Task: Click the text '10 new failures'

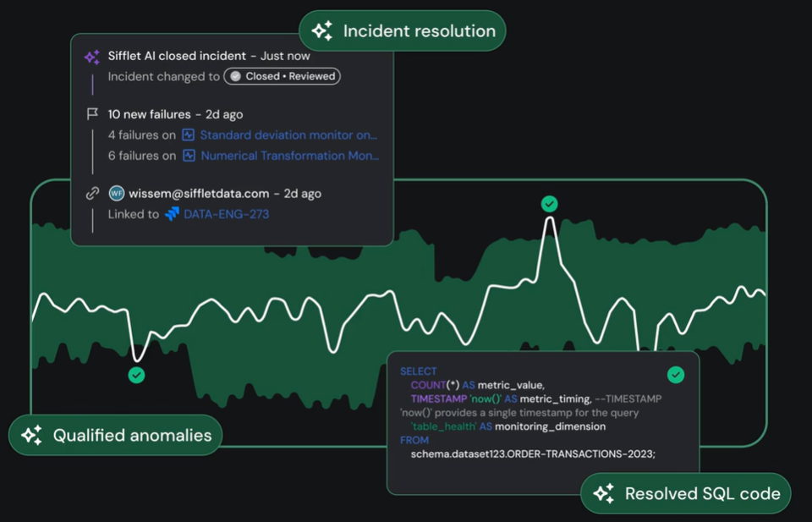Action: (x=149, y=114)
